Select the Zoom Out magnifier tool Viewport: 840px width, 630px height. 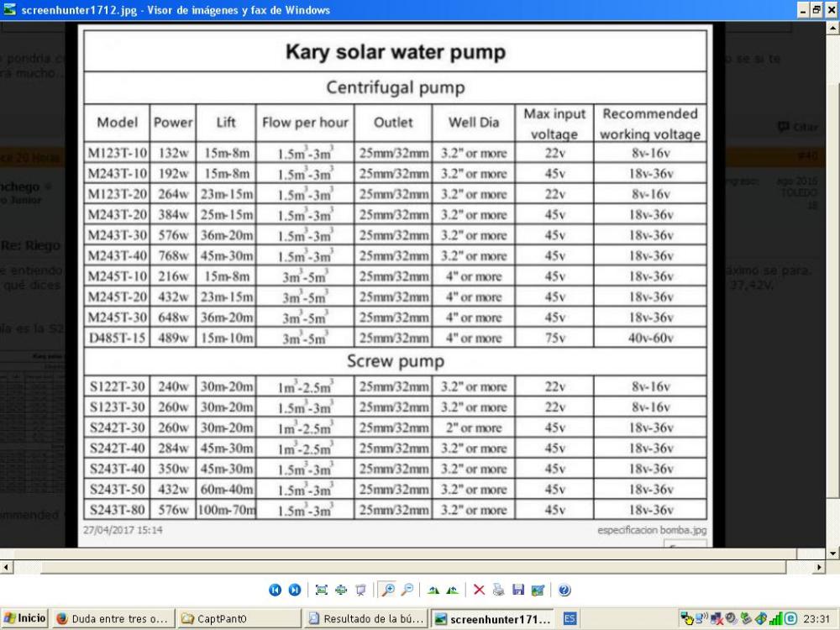coord(407,590)
